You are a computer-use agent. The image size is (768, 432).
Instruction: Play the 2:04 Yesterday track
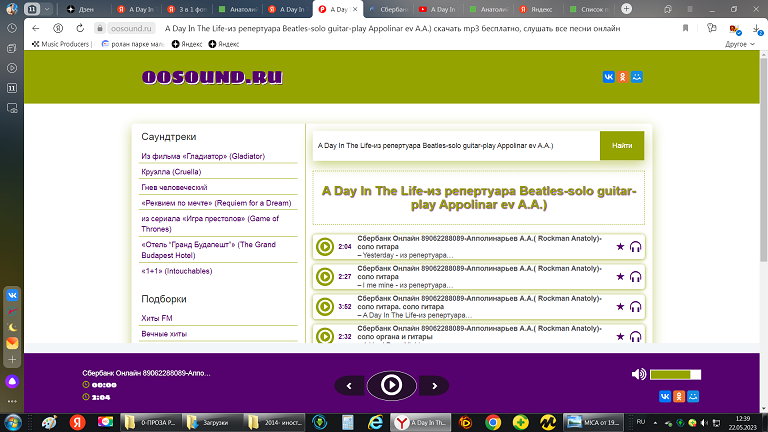(x=325, y=247)
